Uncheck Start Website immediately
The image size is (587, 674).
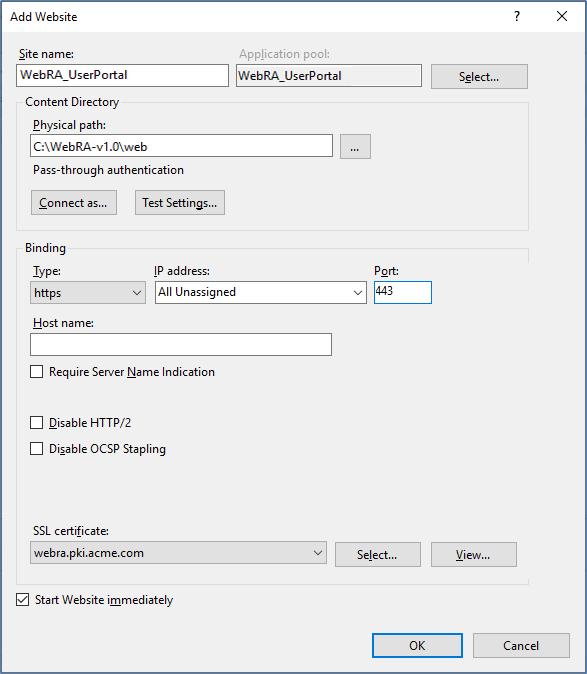(22, 599)
